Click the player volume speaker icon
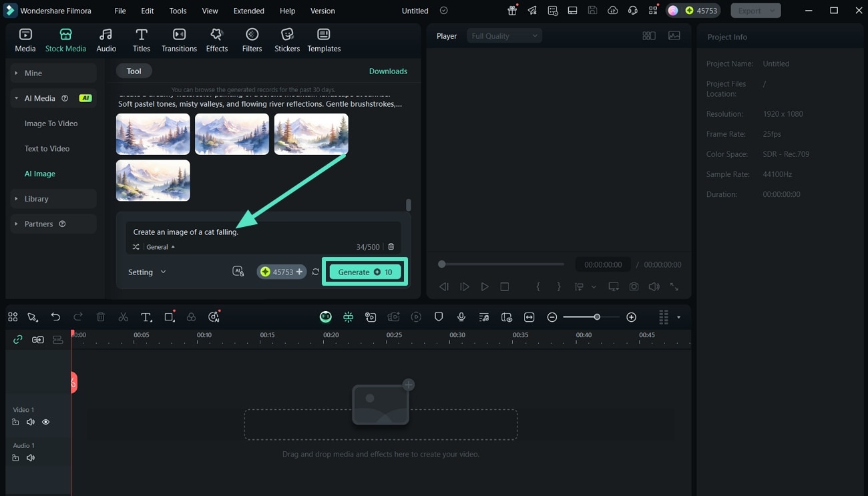 [654, 286]
